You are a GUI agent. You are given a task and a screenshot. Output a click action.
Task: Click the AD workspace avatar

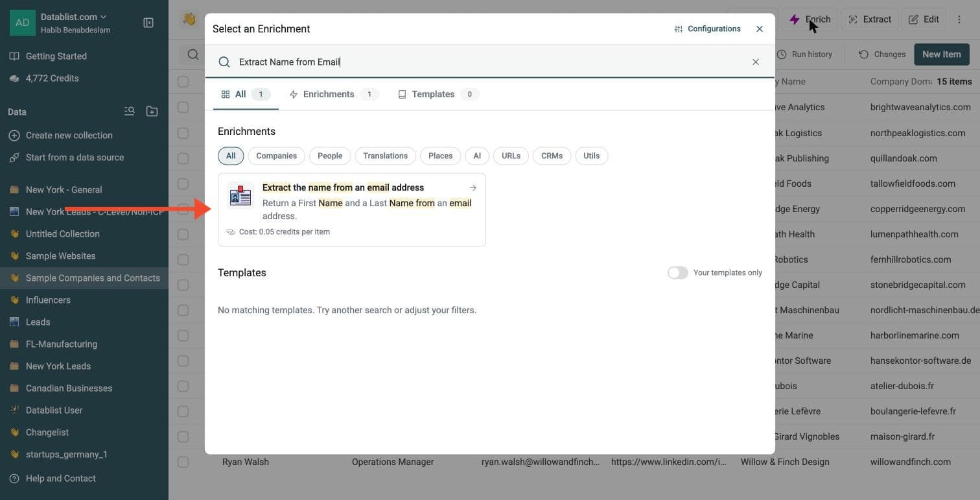click(x=23, y=23)
